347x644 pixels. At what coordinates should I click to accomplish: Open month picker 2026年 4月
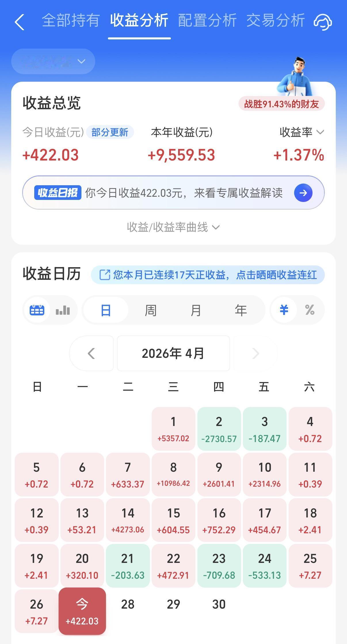[173, 353]
